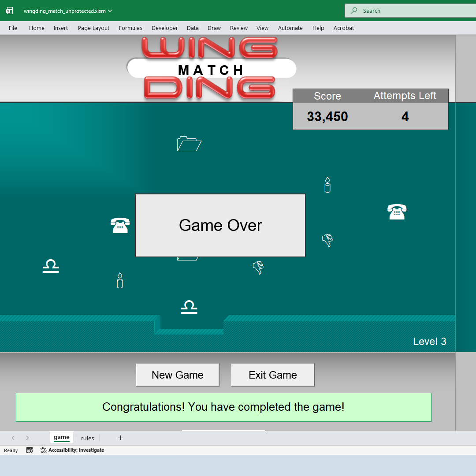Image resolution: width=476 pixels, height=476 pixels.
Task: Click the Libra scales symbol above the ledge notch
Action: [189, 307]
